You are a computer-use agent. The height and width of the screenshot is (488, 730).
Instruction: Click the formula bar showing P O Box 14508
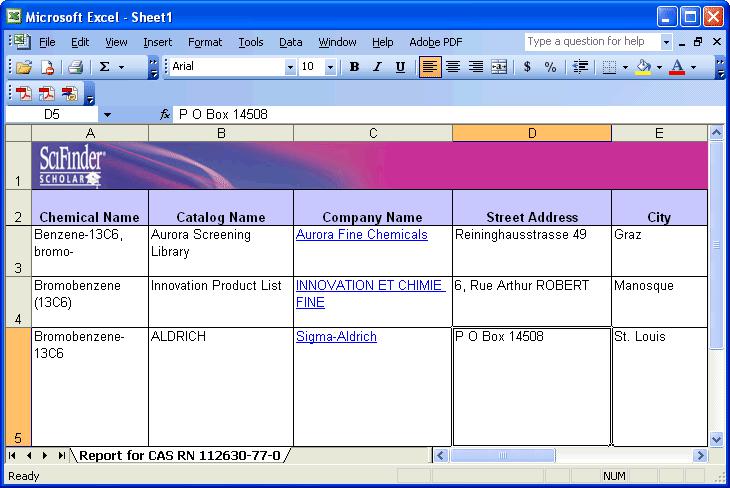449,115
